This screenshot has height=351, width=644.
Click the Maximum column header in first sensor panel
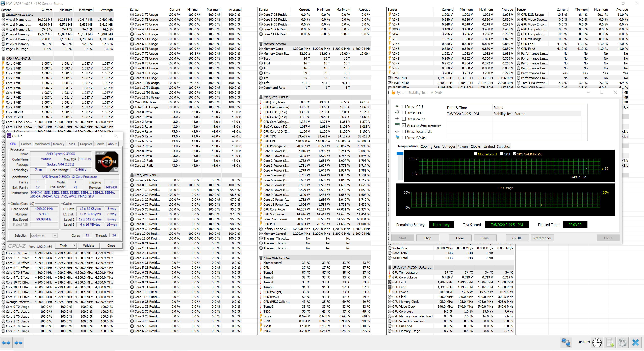coord(86,10)
